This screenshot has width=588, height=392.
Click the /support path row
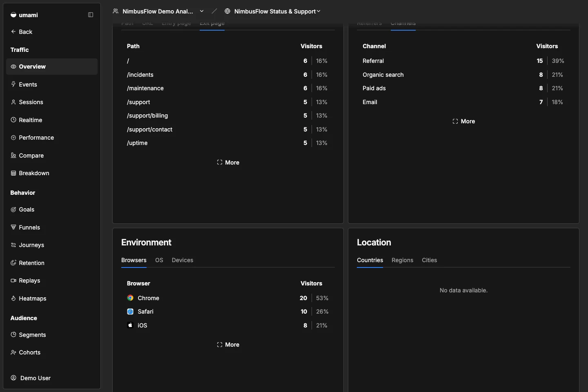coord(228,102)
